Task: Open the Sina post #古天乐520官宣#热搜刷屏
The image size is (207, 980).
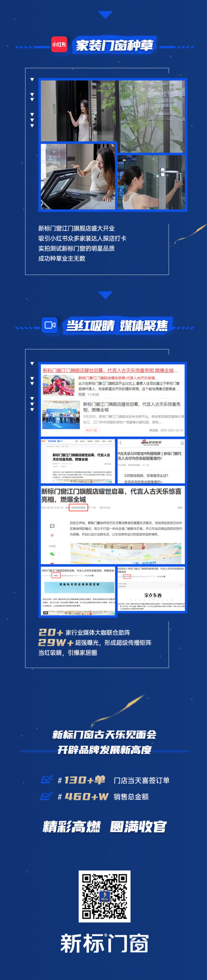Action: [x=150, y=456]
